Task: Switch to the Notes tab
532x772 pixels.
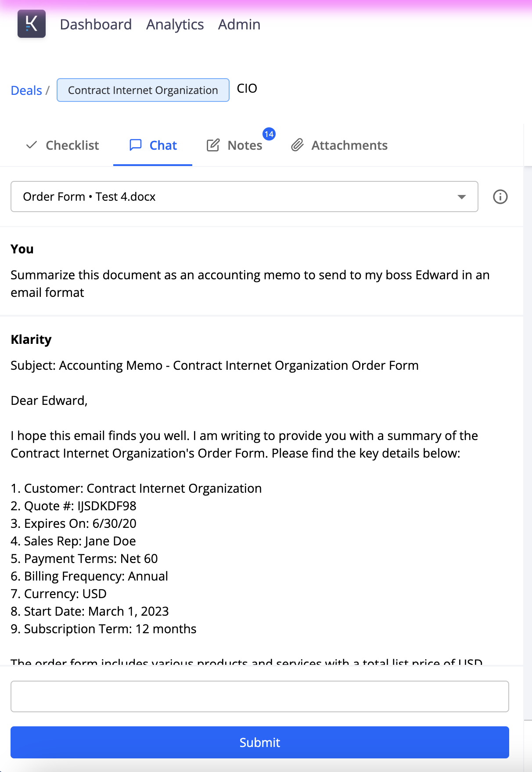Action: coord(244,145)
